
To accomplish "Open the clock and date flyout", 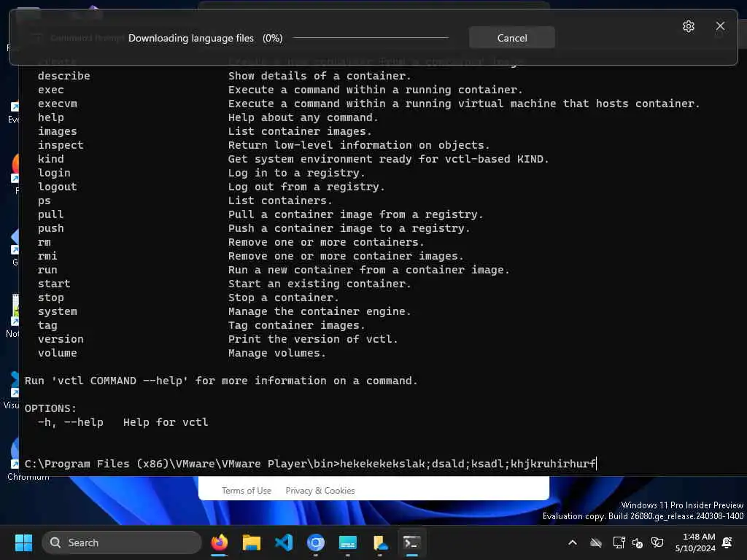I will 694,542.
